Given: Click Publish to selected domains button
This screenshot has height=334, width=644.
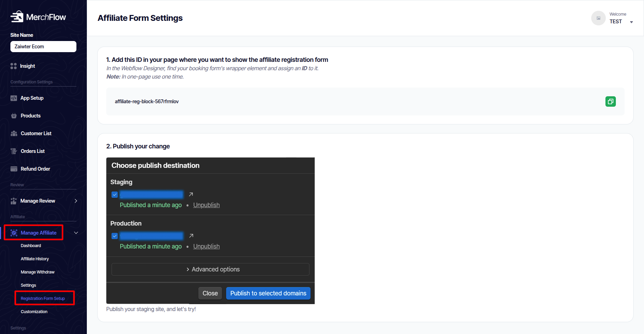Looking at the screenshot, I should (268, 293).
